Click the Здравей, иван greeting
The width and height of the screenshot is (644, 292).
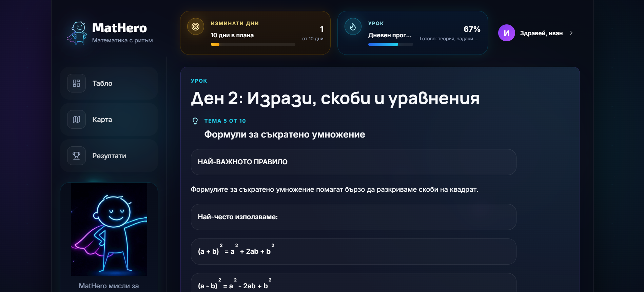541,33
